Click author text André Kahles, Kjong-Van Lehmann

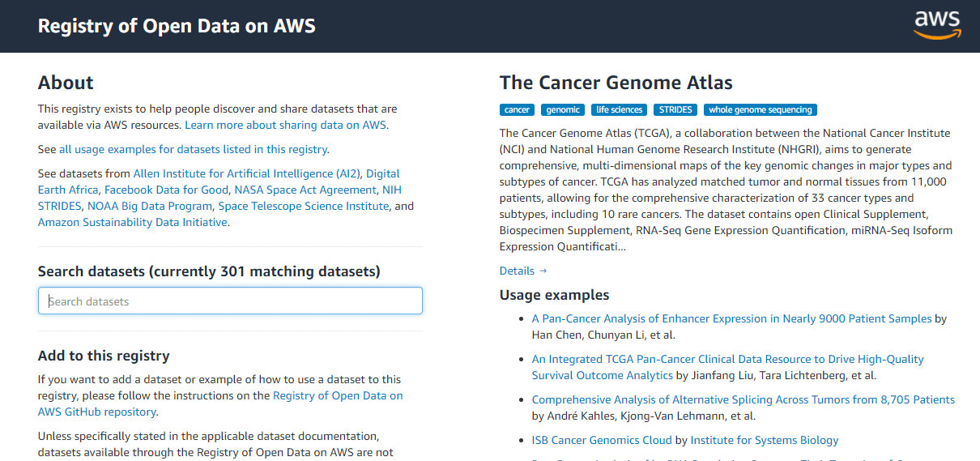click(x=634, y=416)
